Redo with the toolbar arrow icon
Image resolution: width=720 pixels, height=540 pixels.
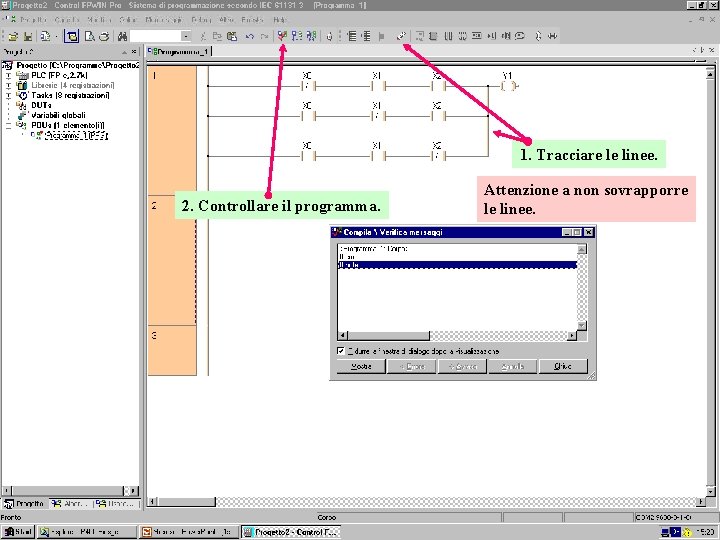[x=264, y=36]
